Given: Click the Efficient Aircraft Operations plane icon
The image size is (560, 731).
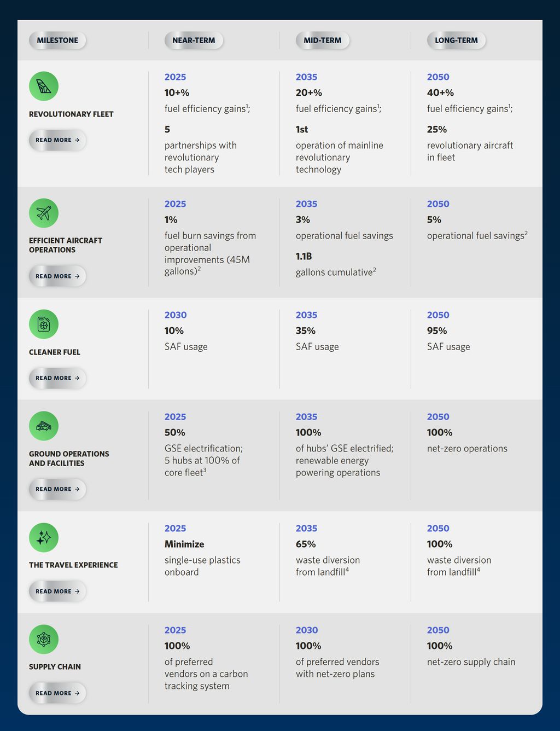Looking at the screenshot, I should coord(44,213).
